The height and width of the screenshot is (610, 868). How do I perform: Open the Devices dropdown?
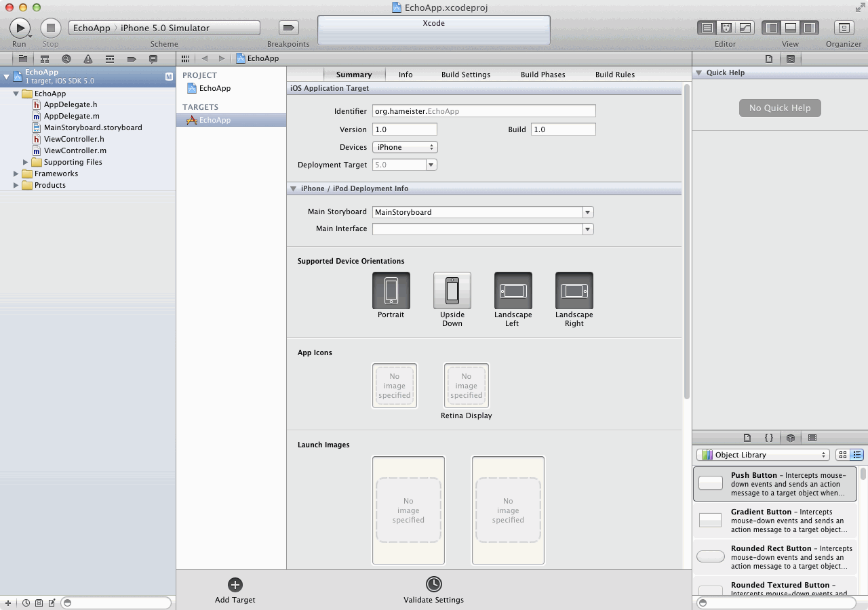(x=405, y=147)
